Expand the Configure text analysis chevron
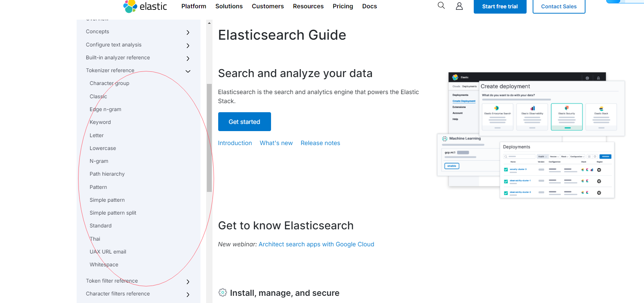The height and width of the screenshot is (303, 644). (x=188, y=46)
